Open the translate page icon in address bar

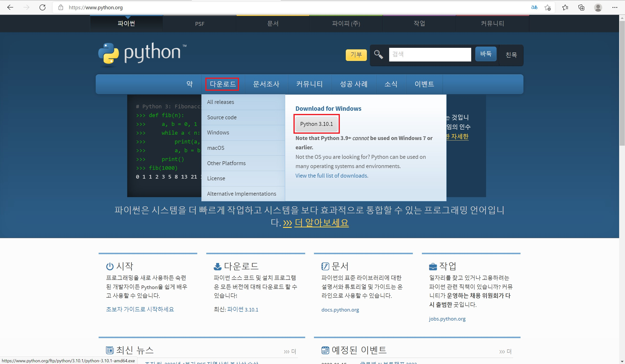(x=534, y=7)
